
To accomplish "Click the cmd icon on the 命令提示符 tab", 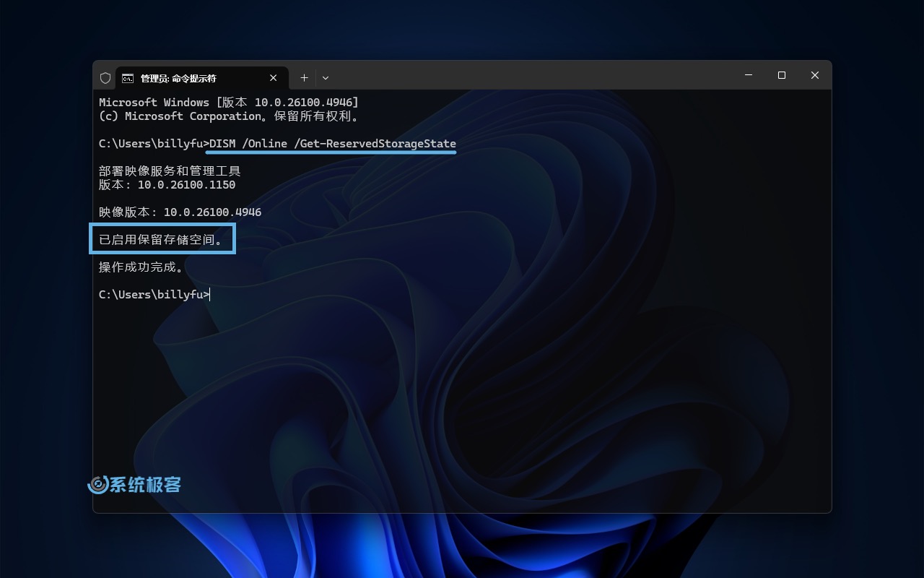I will click(128, 78).
